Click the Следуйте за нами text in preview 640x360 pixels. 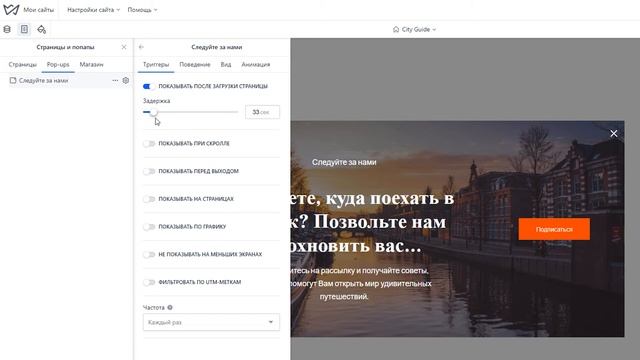coord(344,162)
